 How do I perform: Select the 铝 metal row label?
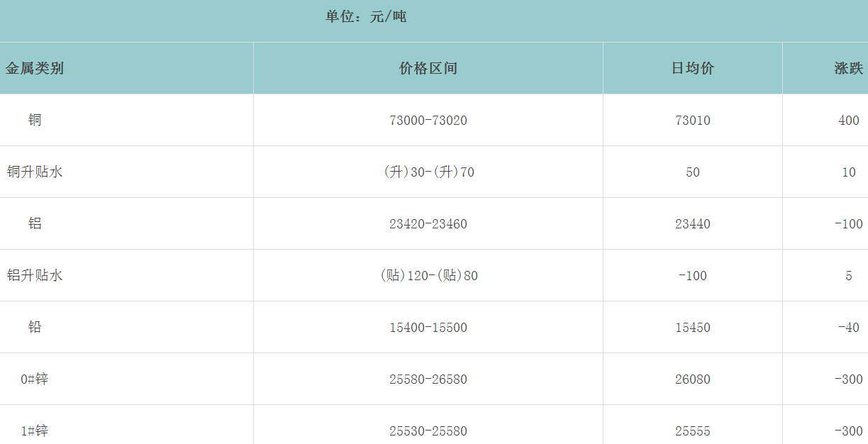pos(35,224)
